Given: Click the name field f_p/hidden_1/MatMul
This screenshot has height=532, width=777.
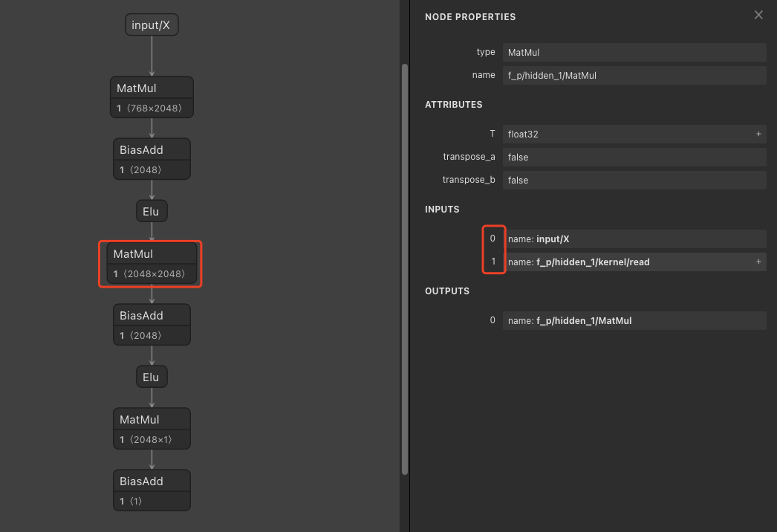Looking at the screenshot, I should click(634, 75).
